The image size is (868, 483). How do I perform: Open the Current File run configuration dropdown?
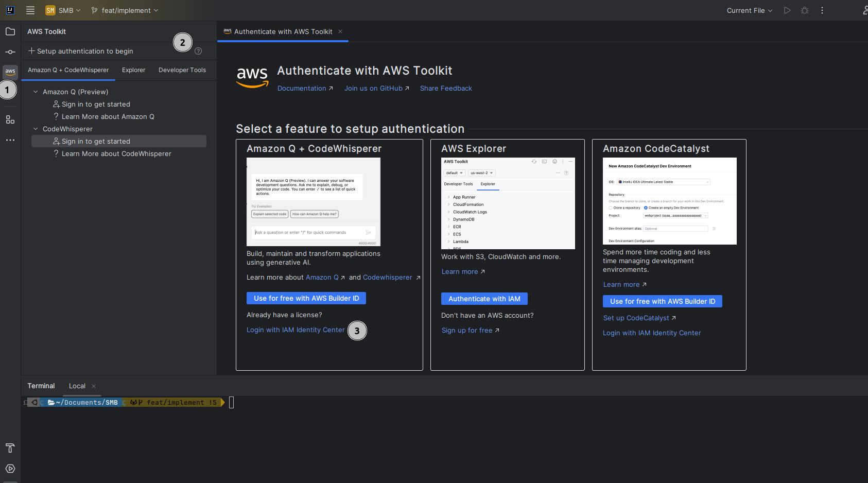pyautogui.click(x=749, y=10)
